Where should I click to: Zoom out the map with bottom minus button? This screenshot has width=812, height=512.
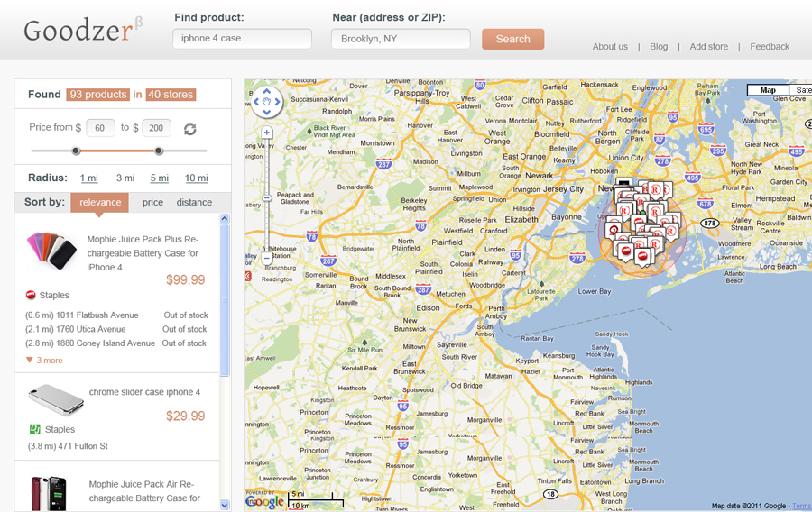(x=267, y=257)
